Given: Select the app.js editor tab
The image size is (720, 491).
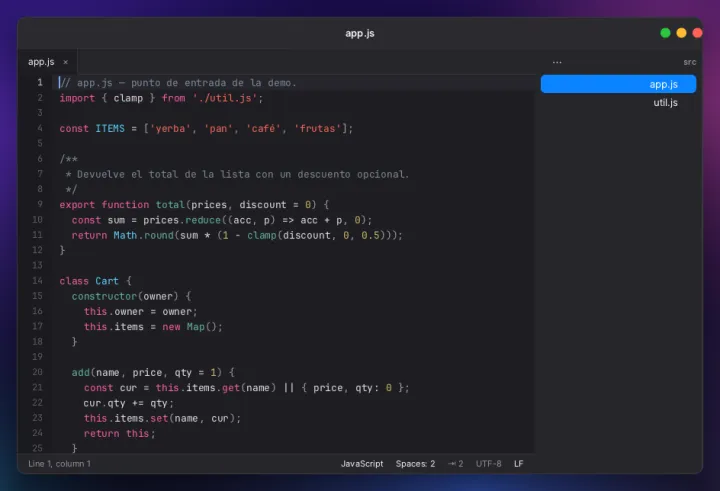Looking at the screenshot, I should (47, 62).
